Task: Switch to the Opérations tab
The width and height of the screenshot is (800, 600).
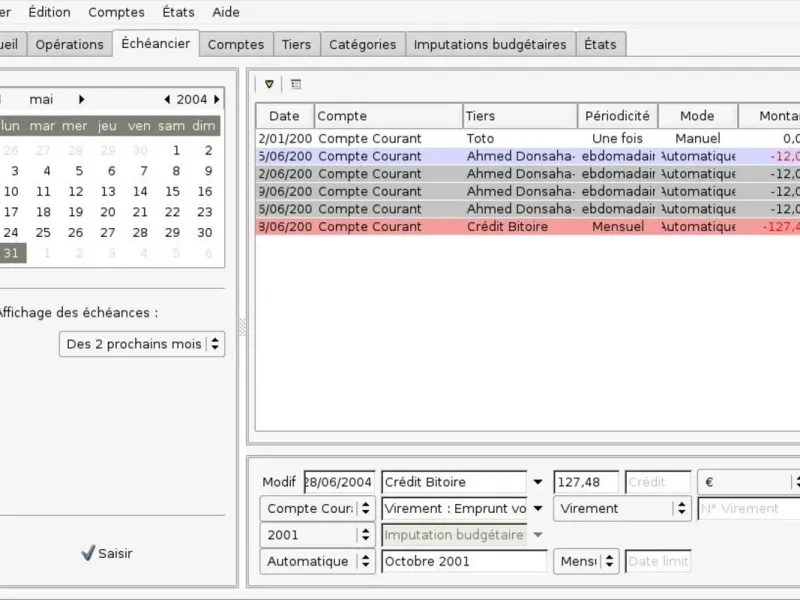Action: pyautogui.click(x=69, y=44)
